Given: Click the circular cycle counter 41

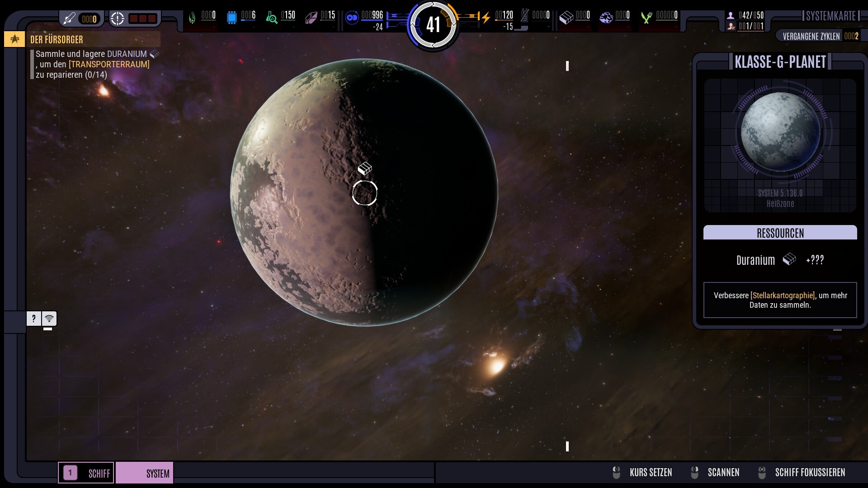Looking at the screenshot, I should (x=433, y=24).
